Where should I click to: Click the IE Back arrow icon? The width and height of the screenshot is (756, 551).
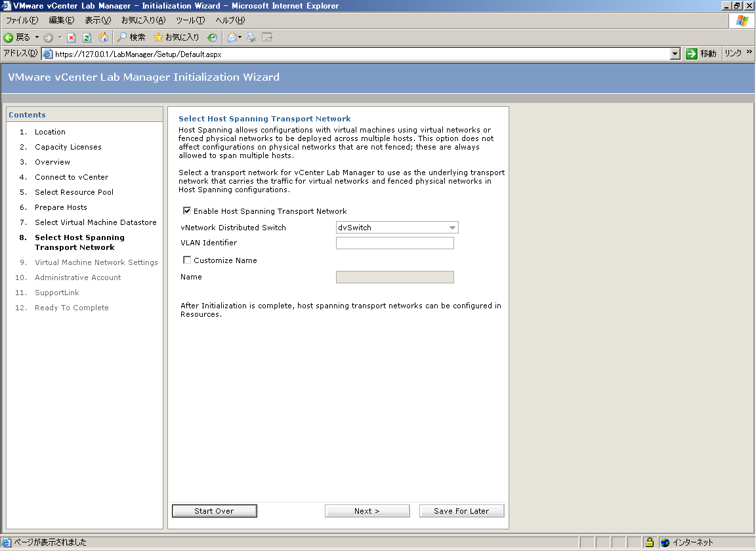pos(9,37)
